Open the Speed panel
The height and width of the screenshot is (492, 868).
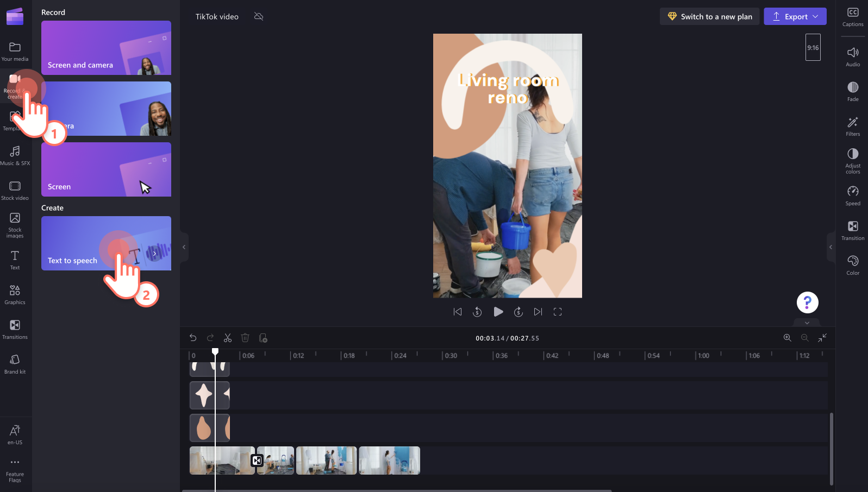coord(853,196)
